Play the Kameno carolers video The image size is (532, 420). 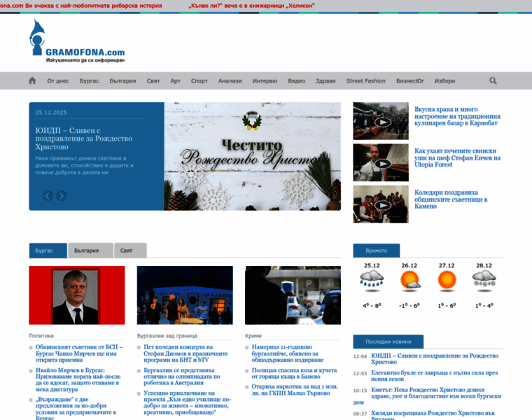pyautogui.click(x=381, y=204)
